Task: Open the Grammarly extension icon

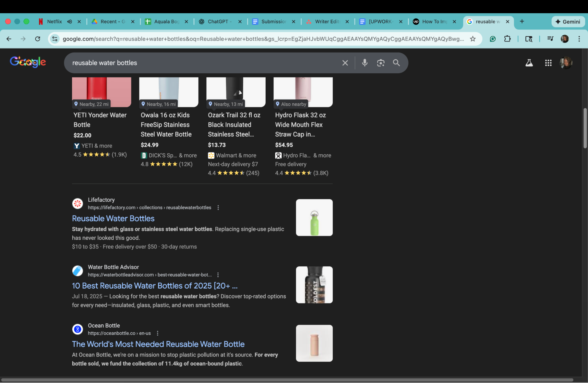Action: (x=493, y=39)
